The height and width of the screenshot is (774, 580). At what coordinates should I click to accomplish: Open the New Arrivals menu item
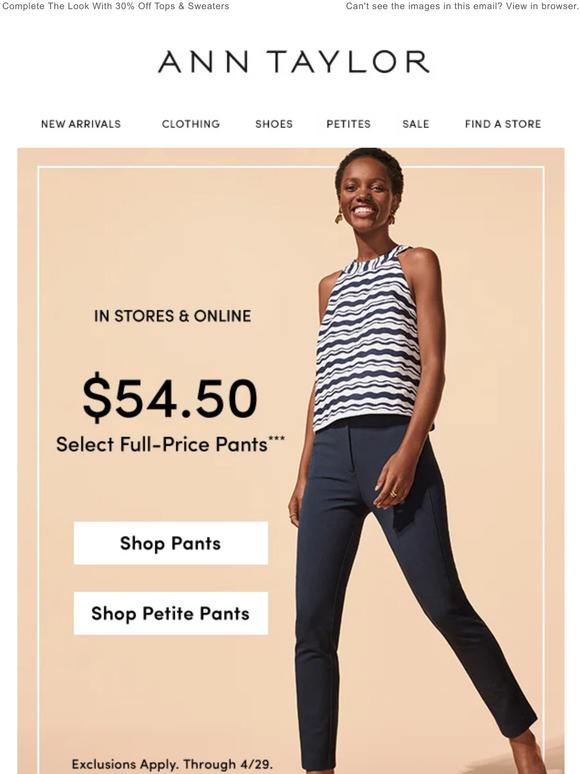81,124
